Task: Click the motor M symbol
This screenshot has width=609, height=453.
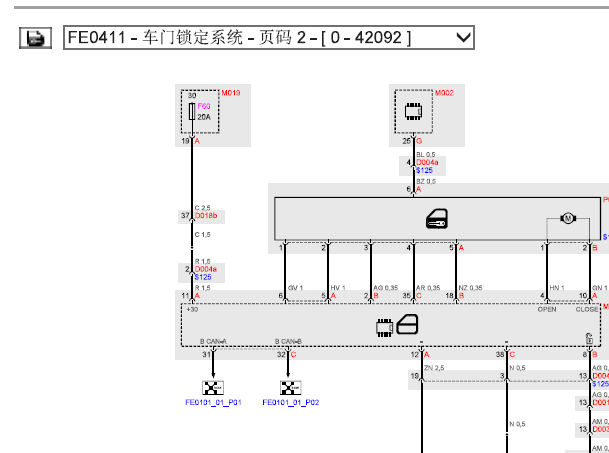Action: coord(568,218)
